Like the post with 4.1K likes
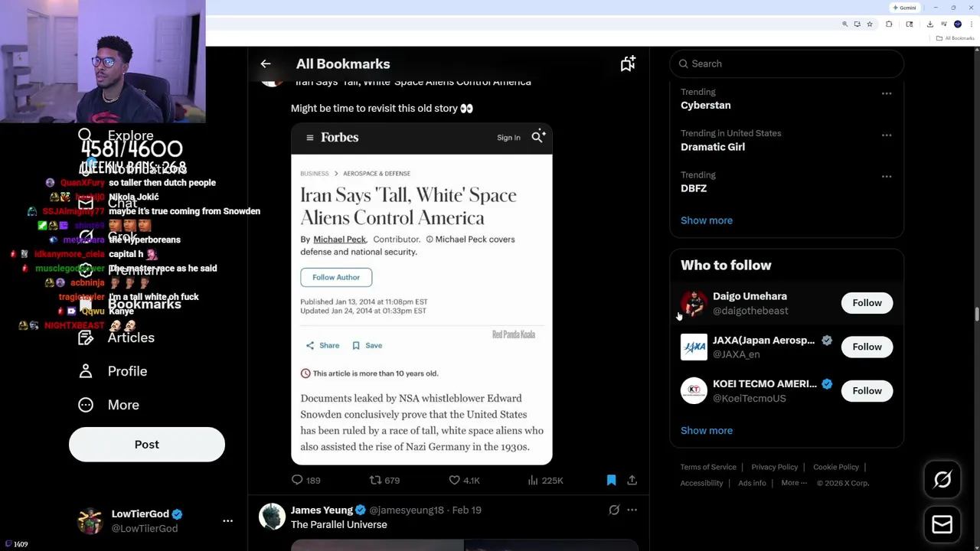This screenshot has height=551, width=980. 455,480
